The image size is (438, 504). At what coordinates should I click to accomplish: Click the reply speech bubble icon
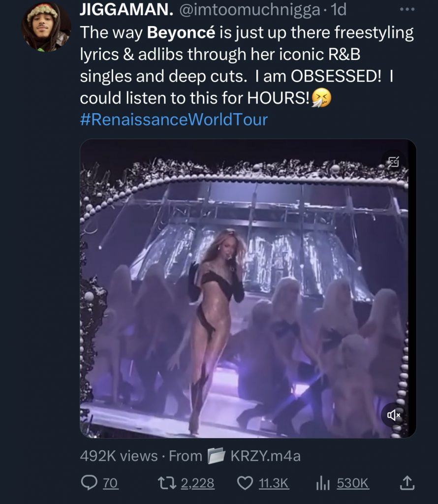pos(89,484)
